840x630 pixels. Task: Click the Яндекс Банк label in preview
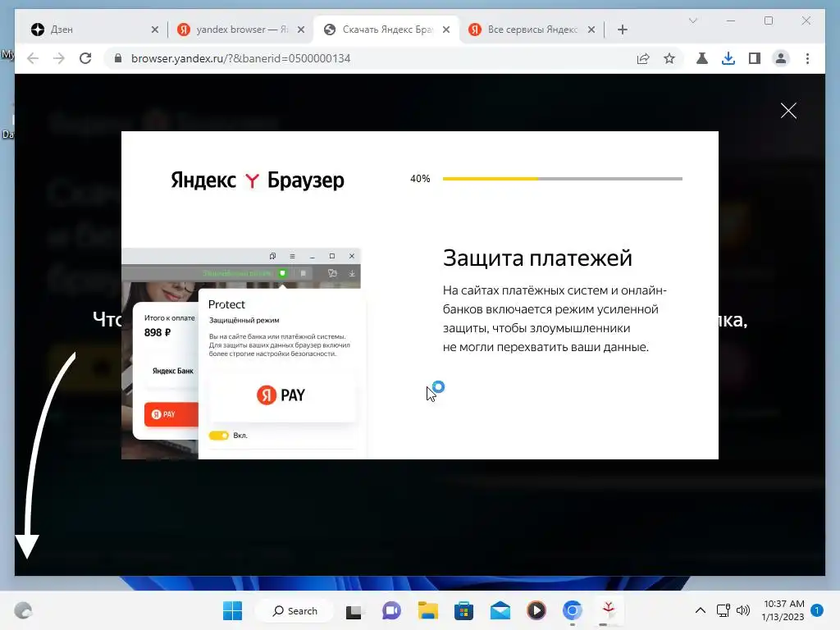[x=172, y=371]
